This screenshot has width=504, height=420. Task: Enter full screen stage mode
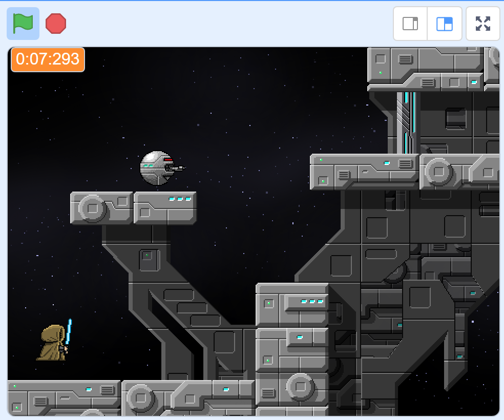(483, 24)
